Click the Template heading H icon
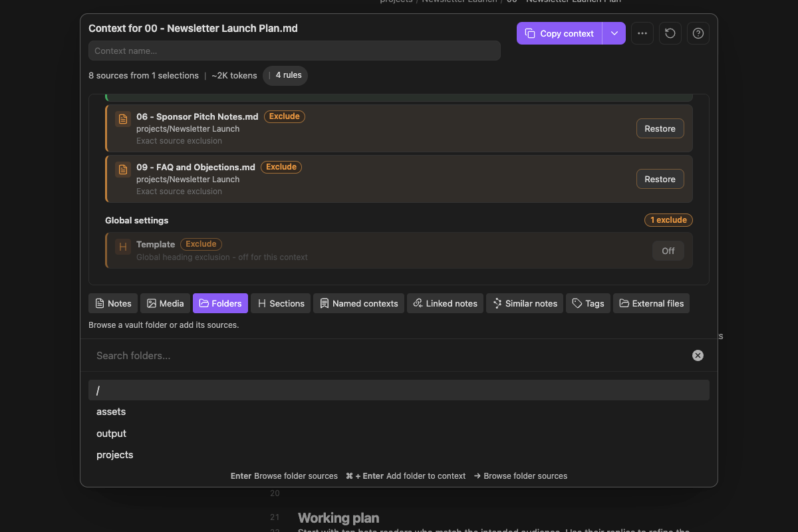Screen dimensions: 798x532 pos(123,247)
